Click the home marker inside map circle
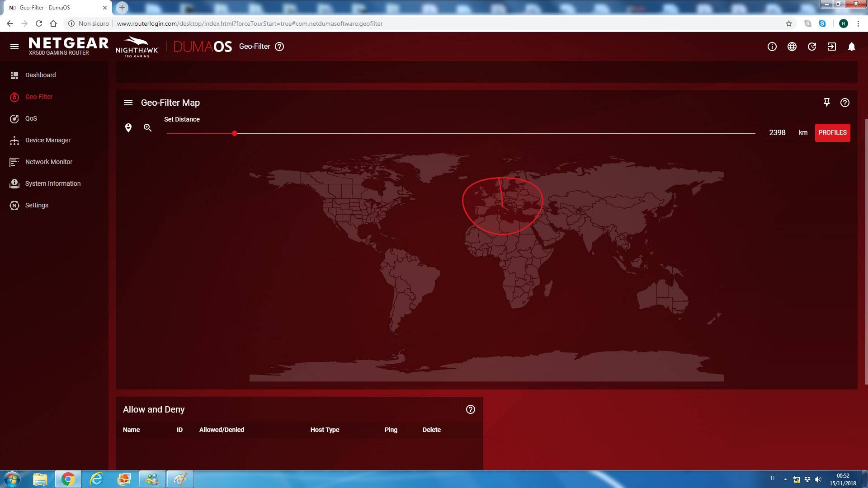The image size is (868, 488). [503, 206]
